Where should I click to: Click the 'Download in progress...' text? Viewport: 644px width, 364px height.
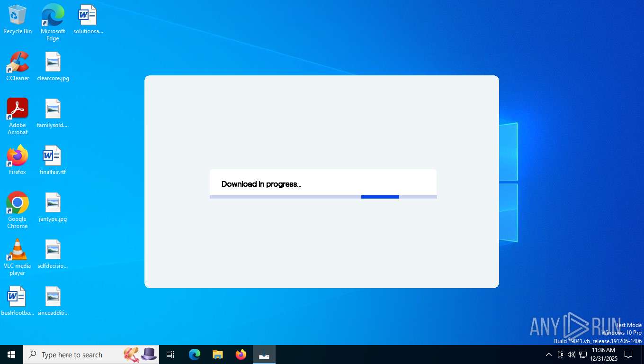(261, 184)
